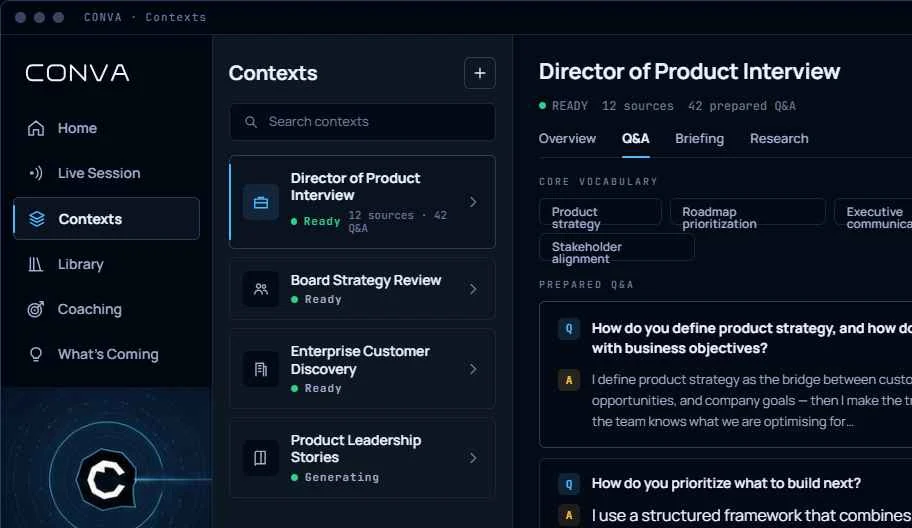
Task: Click the Stakeholder alignment vocabulary chip
Action: pyautogui.click(x=617, y=247)
